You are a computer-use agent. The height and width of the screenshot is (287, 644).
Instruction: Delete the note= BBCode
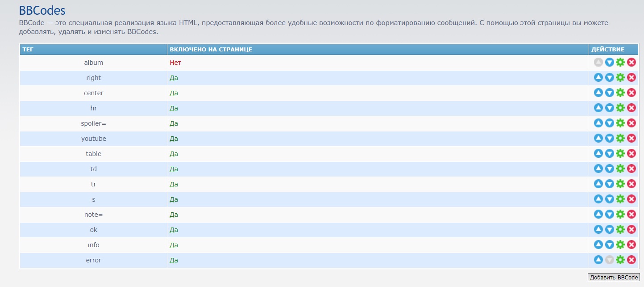[631, 215]
